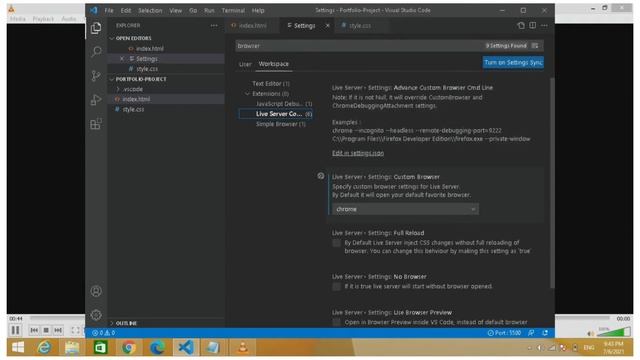Select Simple Browser in settings tree
Screen dimensions: 640x360
click(280, 124)
